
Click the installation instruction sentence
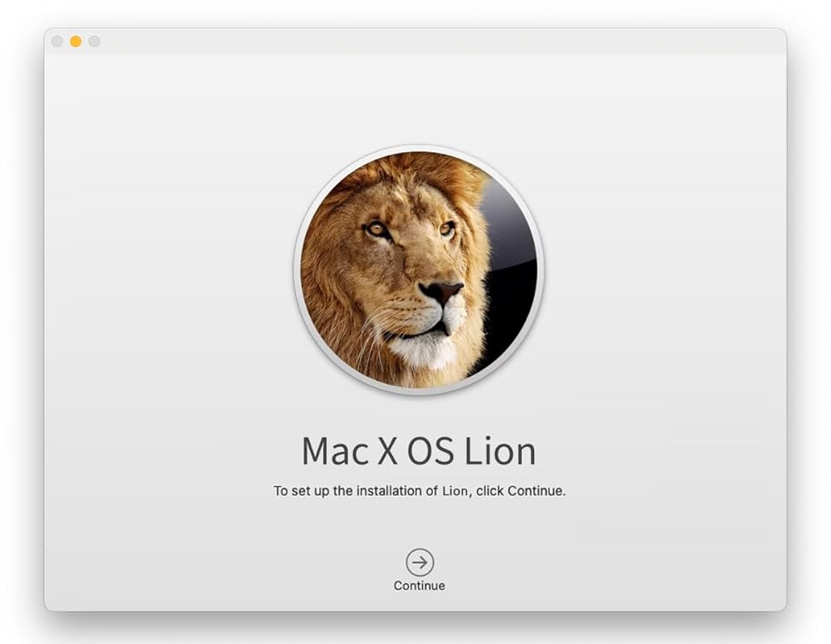pos(420,490)
